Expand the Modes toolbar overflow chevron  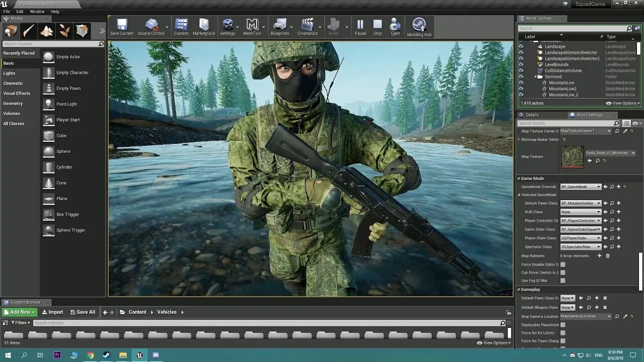102,31
